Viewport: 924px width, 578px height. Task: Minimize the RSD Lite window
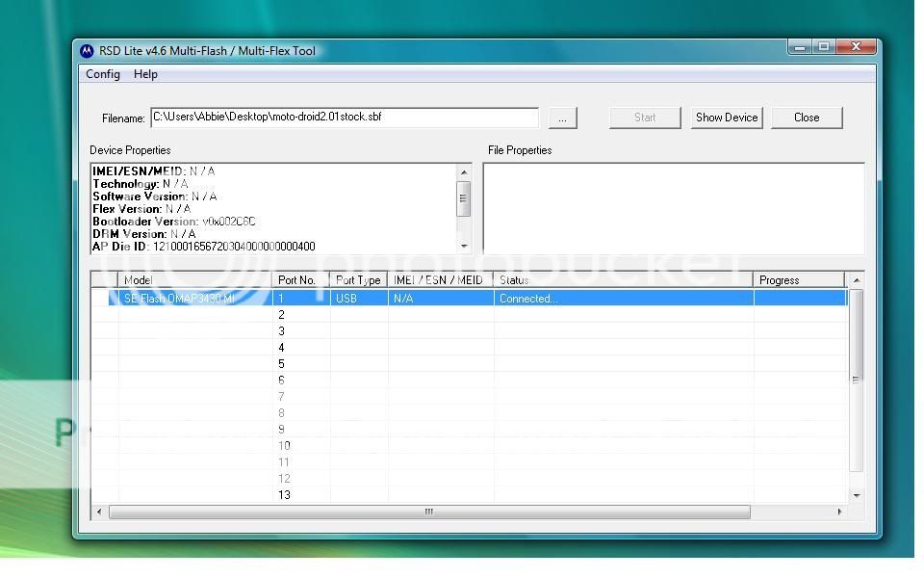800,46
